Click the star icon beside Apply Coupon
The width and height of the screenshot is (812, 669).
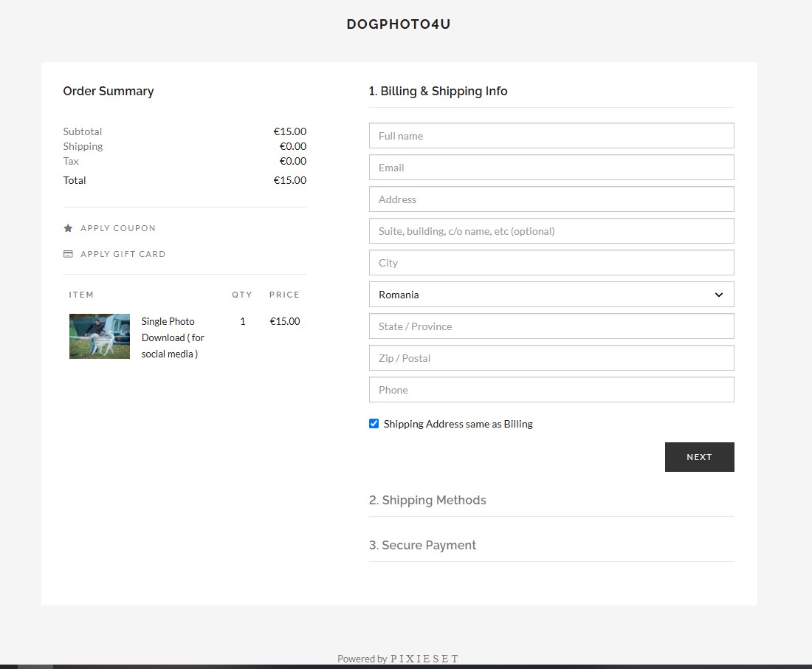(x=68, y=228)
